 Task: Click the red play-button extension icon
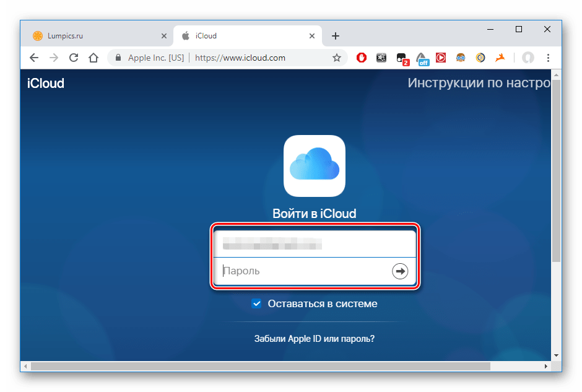(440, 58)
